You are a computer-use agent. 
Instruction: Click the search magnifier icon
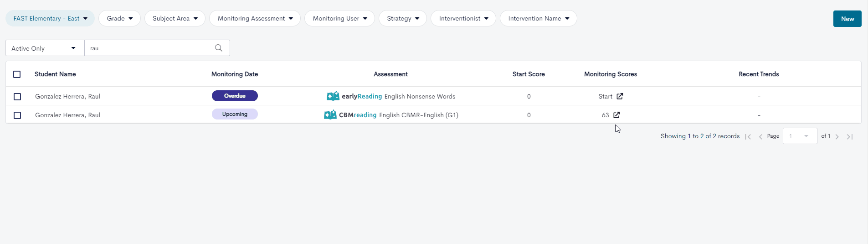pos(219,48)
